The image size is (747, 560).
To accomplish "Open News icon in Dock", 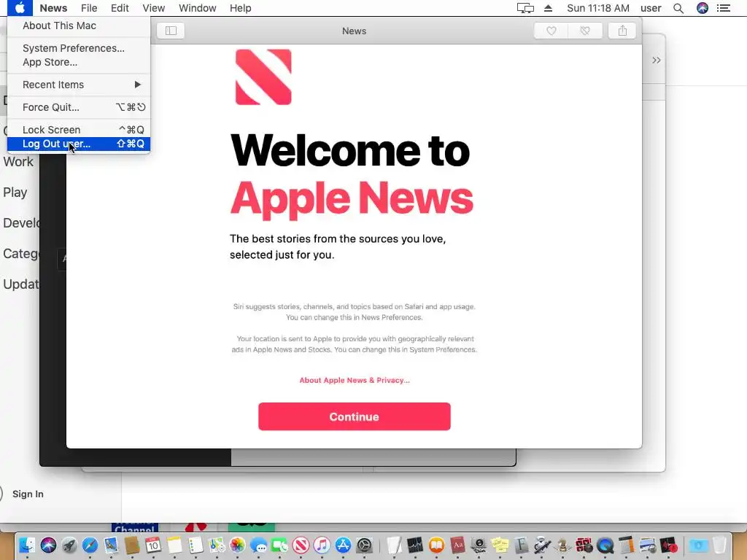I will (301, 545).
